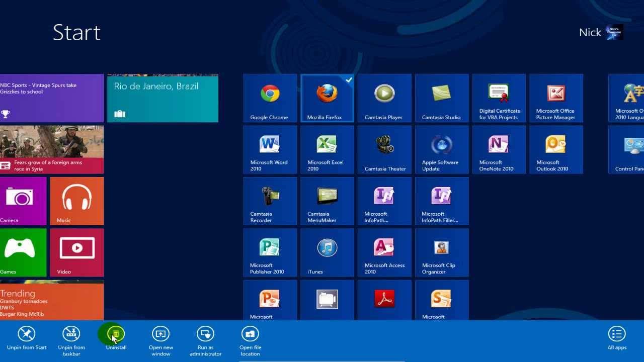The width and height of the screenshot is (644, 362).
Task: Open Google Chrome from the Start screen
Action: [270, 98]
